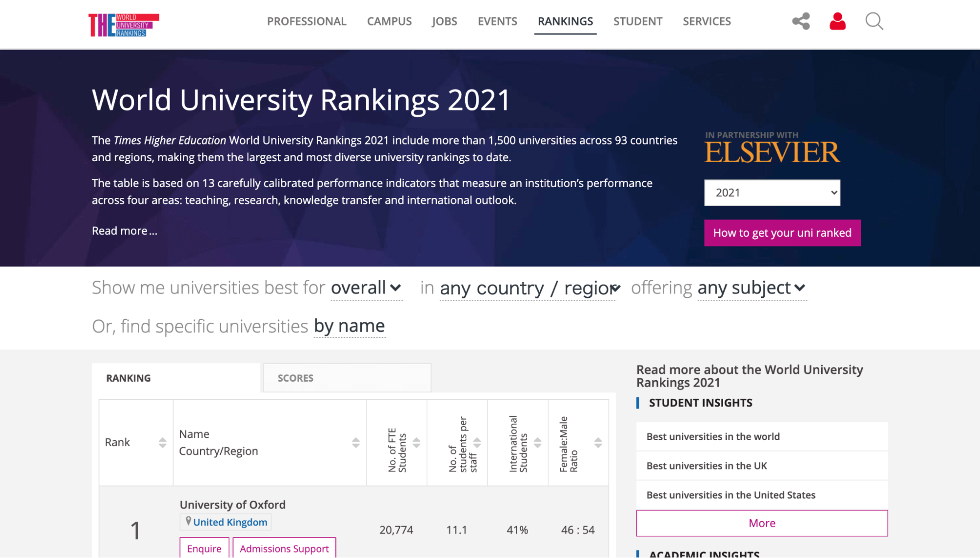Sort by Female:Male Ratio arrows
Viewport: 980px width, 558px height.
tap(598, 443)
